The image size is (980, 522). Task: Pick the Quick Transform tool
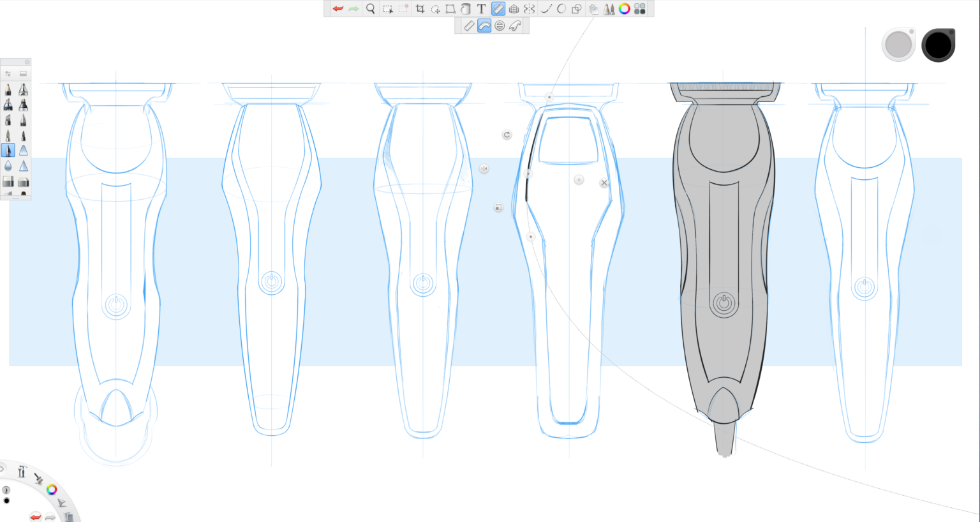[435, 9]
